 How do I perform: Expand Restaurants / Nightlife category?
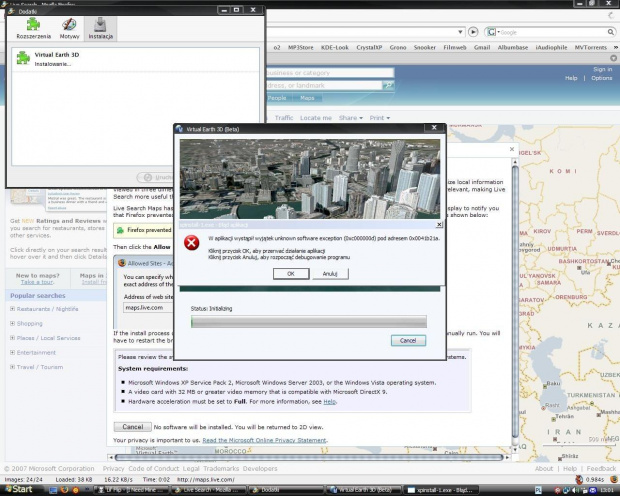tap(12, 309)
